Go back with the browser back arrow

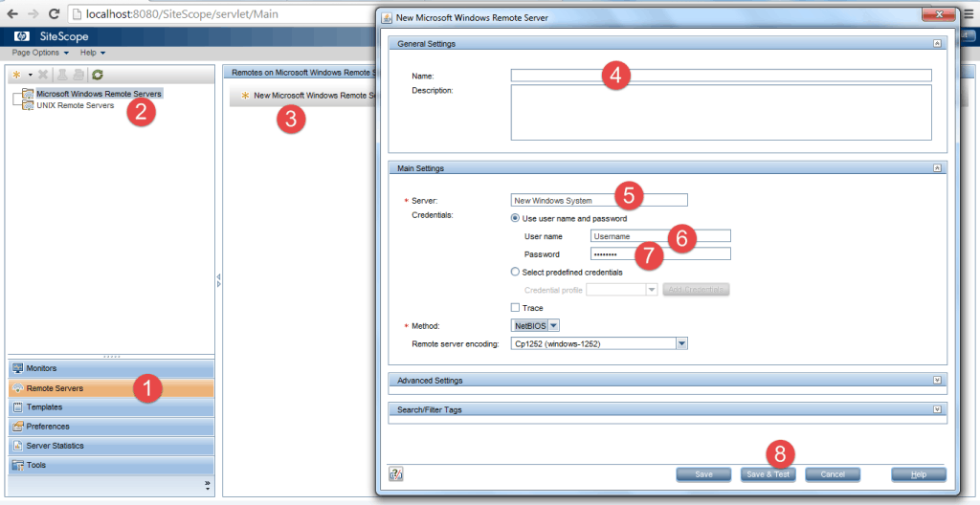point(12,13)
